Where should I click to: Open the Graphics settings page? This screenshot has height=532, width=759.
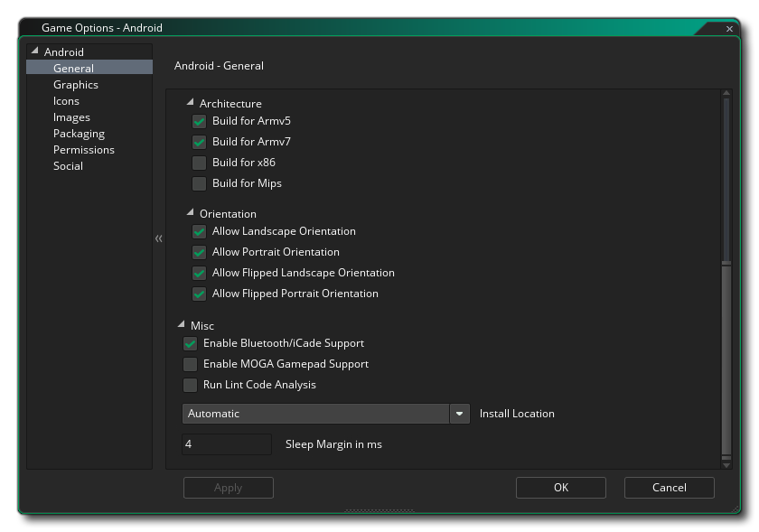click(76, 85)
